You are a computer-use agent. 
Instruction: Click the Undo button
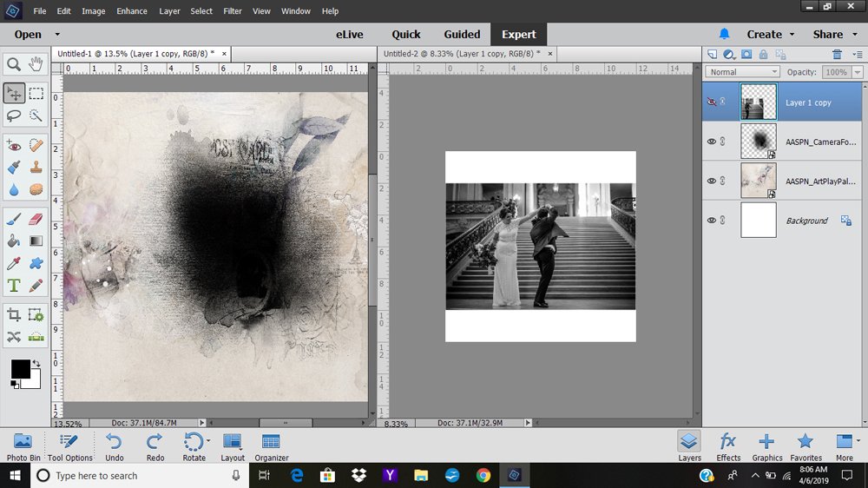click(x=114, y=447)
